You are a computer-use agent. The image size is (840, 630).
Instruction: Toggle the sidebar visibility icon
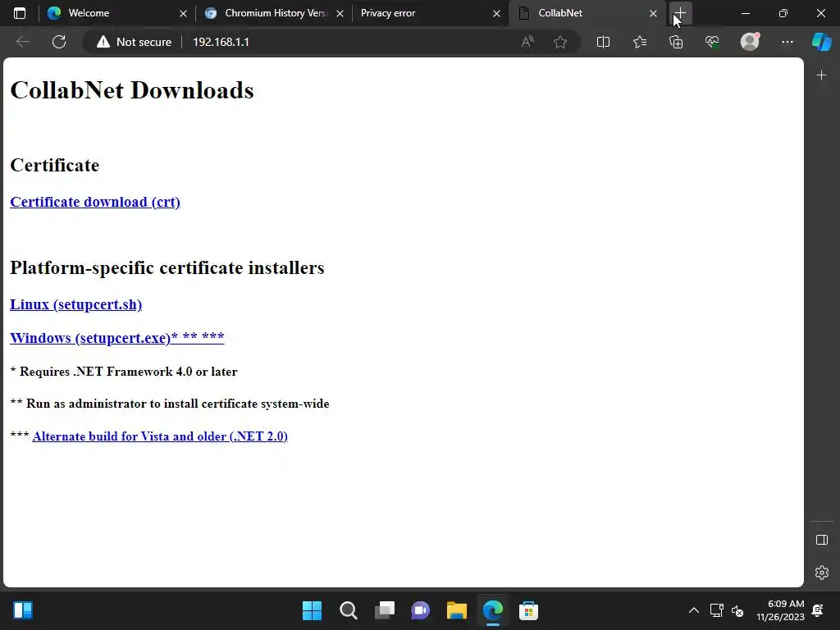(822, 540)
